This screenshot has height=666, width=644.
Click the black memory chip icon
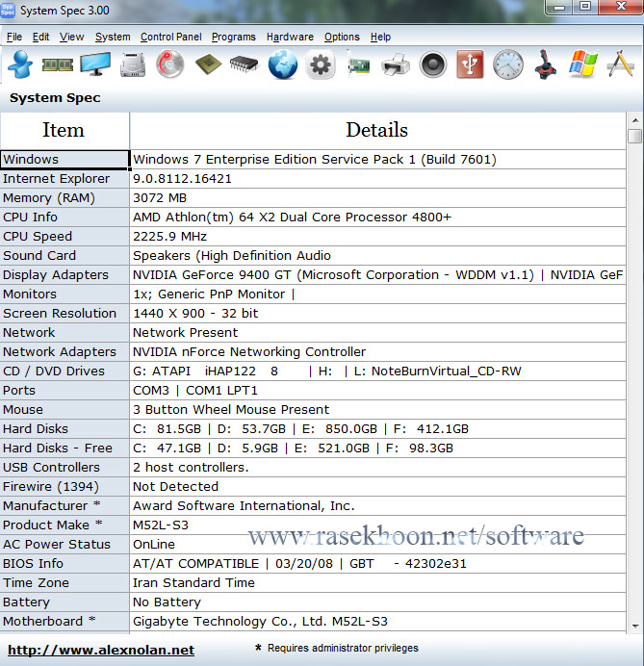pyautogui.click(x=245, y=64)
